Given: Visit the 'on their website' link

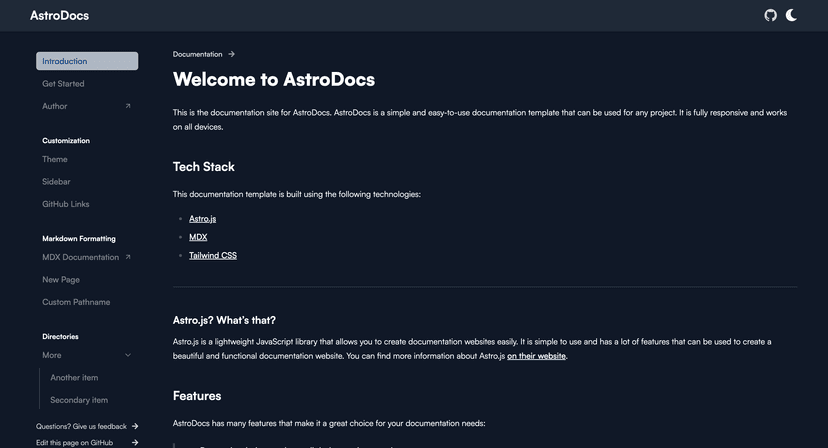Looking at the screenshot, I should click(x=536, y=356).
